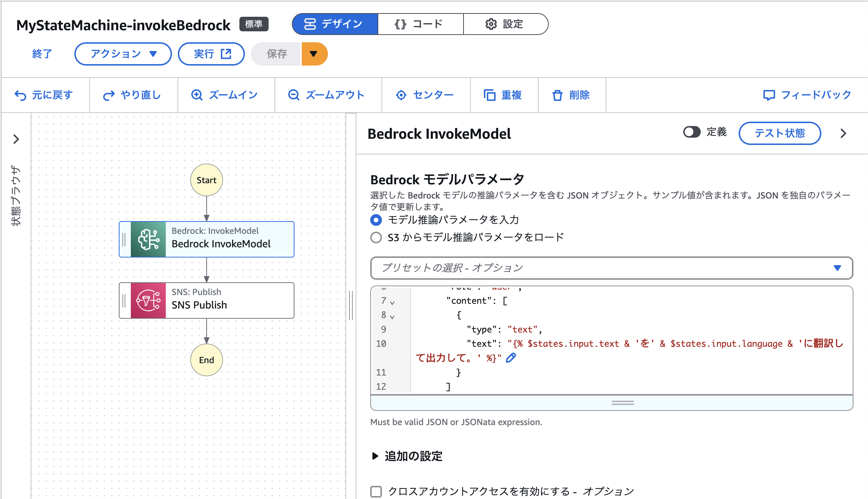The height and width of the screenshot is (499, 868).
Task: Center the workflow with センター
Action: tap(425, 95)
